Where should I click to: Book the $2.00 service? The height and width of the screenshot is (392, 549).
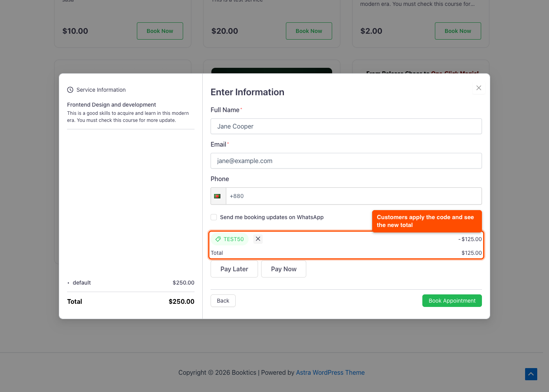[x=458, y=31]
